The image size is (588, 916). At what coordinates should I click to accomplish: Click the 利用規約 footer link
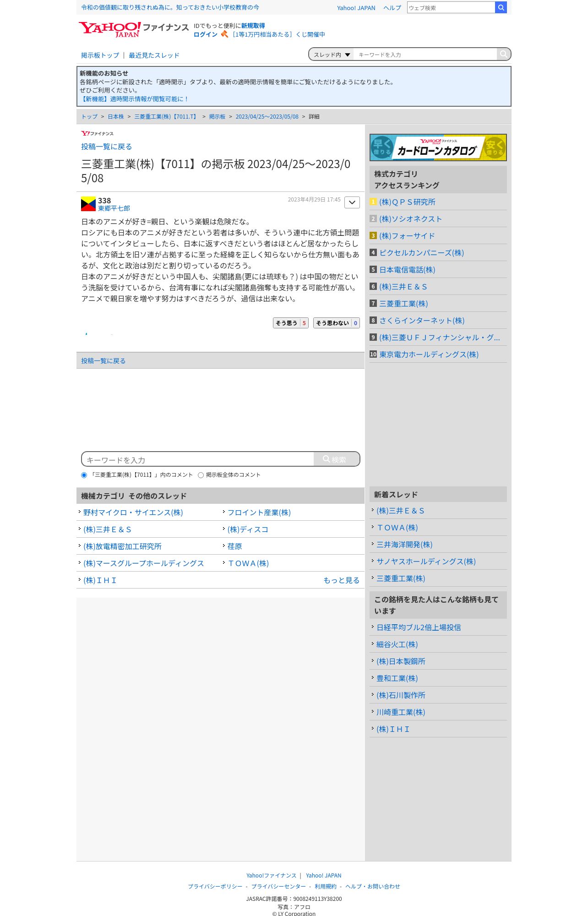click(x=326, y=887)
